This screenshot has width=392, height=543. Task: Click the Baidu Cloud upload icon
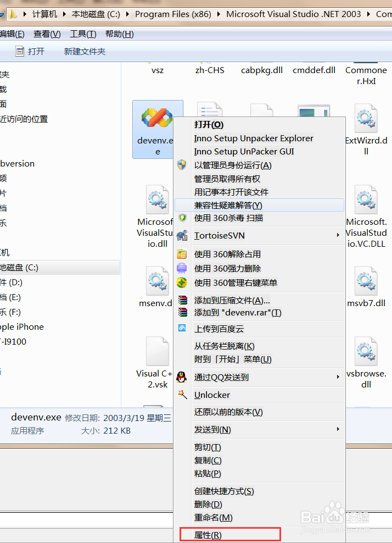point(182,328)
